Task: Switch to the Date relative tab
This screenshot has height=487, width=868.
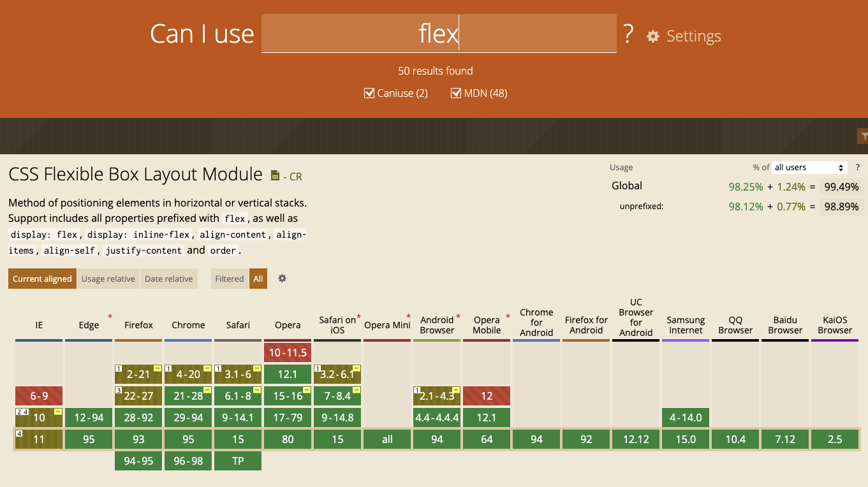Action: (168, 279)
